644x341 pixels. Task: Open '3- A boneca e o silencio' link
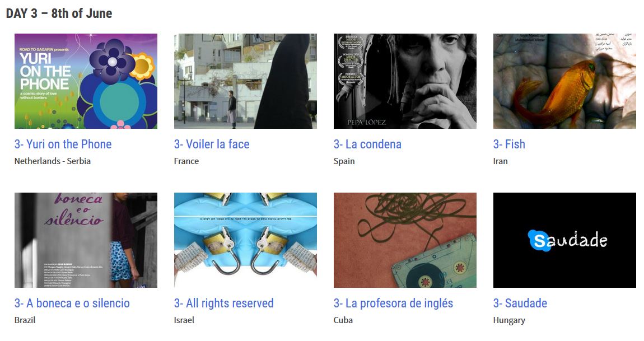tap(72, 303)
